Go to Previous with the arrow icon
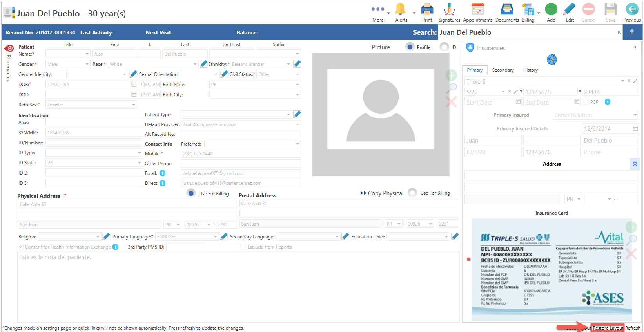The height and width of the screenshot is (332, 644). coord(632,13)
